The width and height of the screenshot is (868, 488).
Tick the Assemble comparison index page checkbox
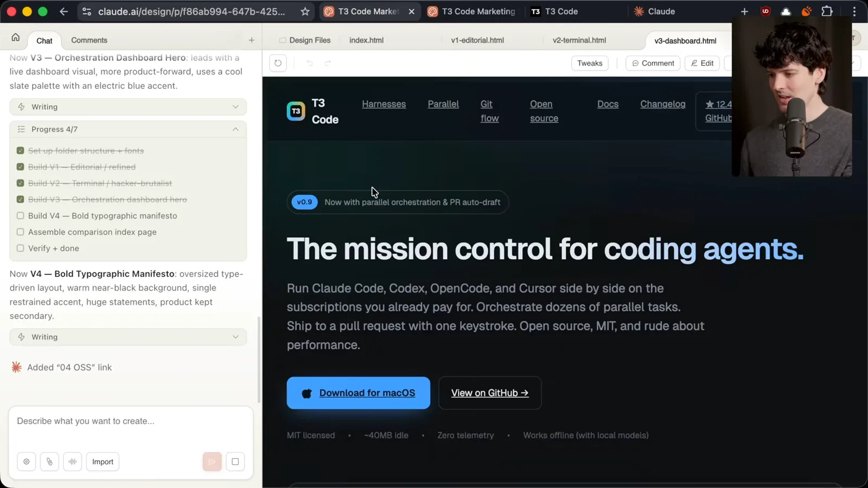pos(21,232)
